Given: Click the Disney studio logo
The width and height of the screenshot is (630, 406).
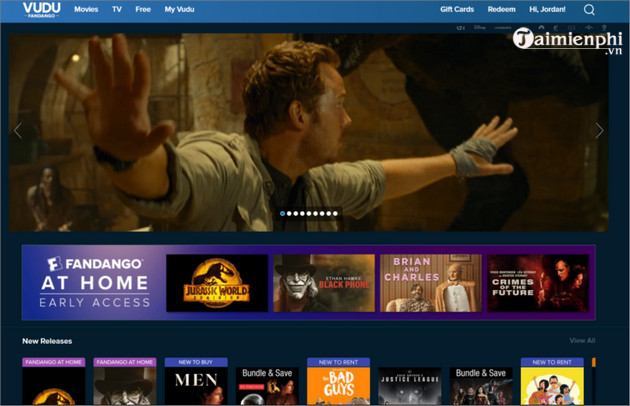Looking at the screenshot, I should [x=480, y=27].
